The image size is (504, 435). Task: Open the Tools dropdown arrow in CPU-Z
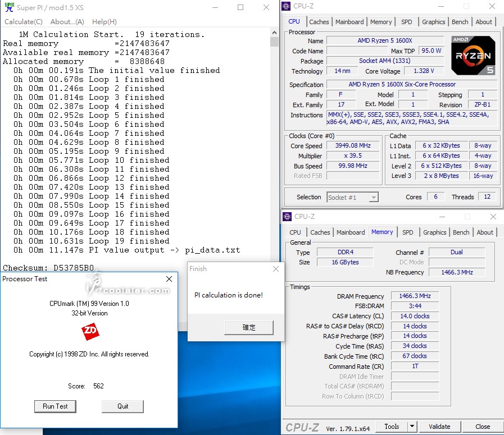[x=412, y=427]
